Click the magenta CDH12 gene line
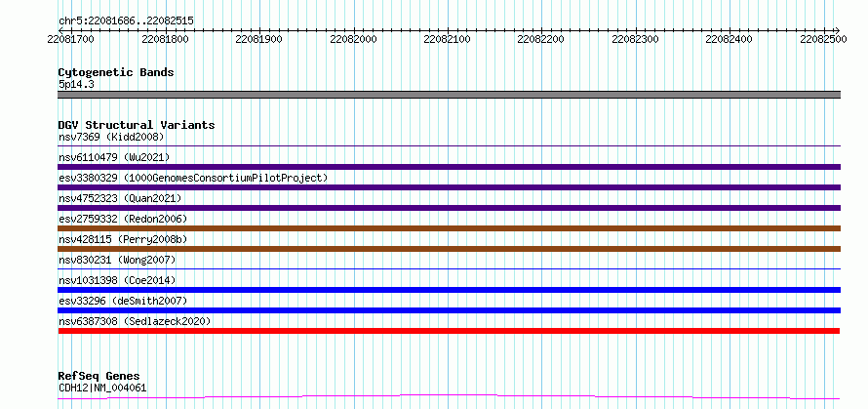The height and width of the screenshot is (409, 868). point(449,397)
